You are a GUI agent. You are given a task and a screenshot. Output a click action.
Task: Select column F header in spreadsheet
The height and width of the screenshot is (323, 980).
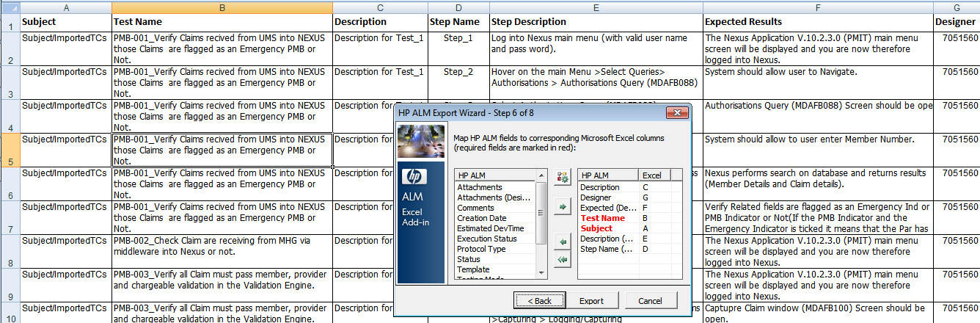(818, 7)
